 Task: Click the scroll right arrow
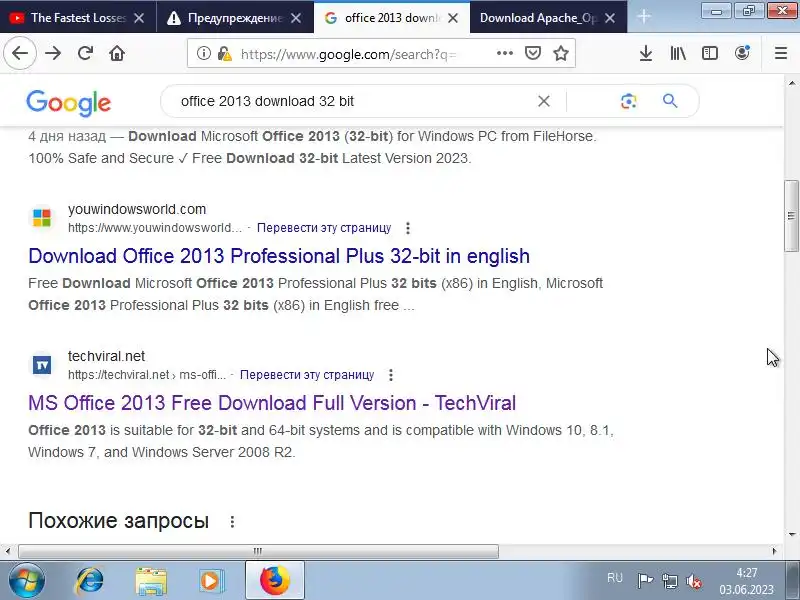(x=774, y=551)
